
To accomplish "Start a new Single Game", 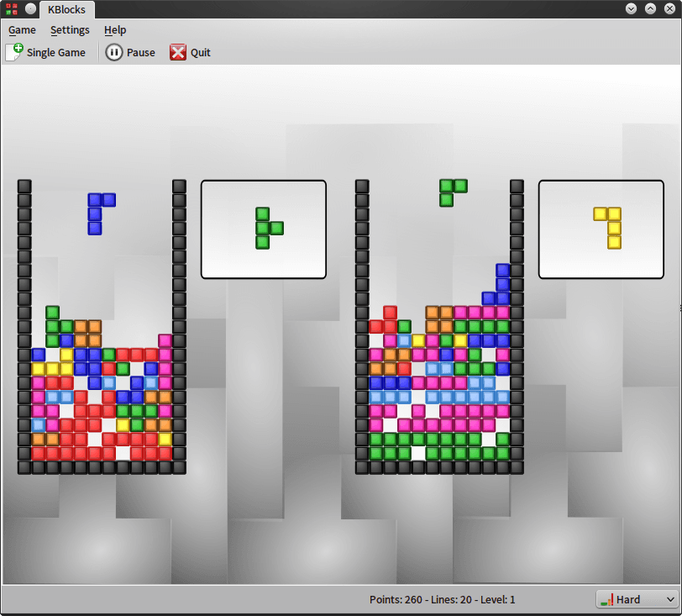I will [45, 53].
